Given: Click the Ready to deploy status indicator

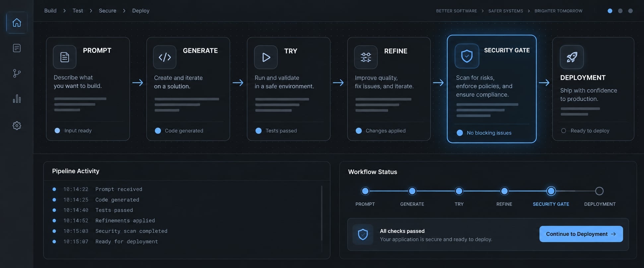Looking at the screenshot, I should (x=585, y=131).
